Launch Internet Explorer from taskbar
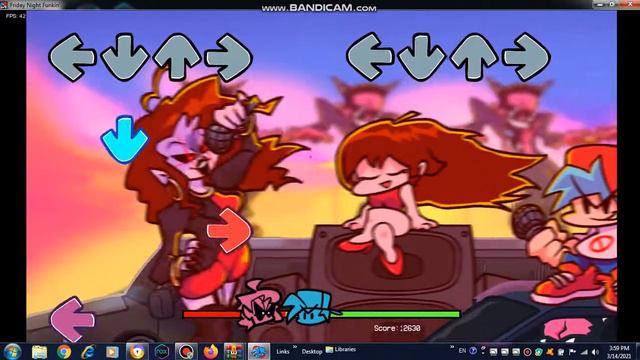This screenshot has width=640, height=360. click(88, 351)
